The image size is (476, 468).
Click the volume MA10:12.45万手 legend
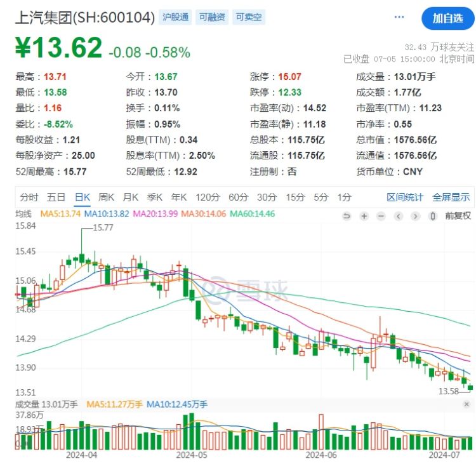tap(177, 404)
